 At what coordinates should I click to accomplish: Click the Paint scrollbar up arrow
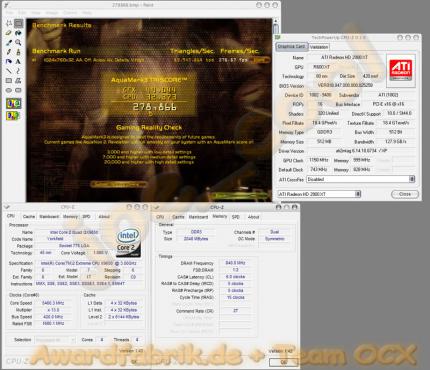point(275,22)
